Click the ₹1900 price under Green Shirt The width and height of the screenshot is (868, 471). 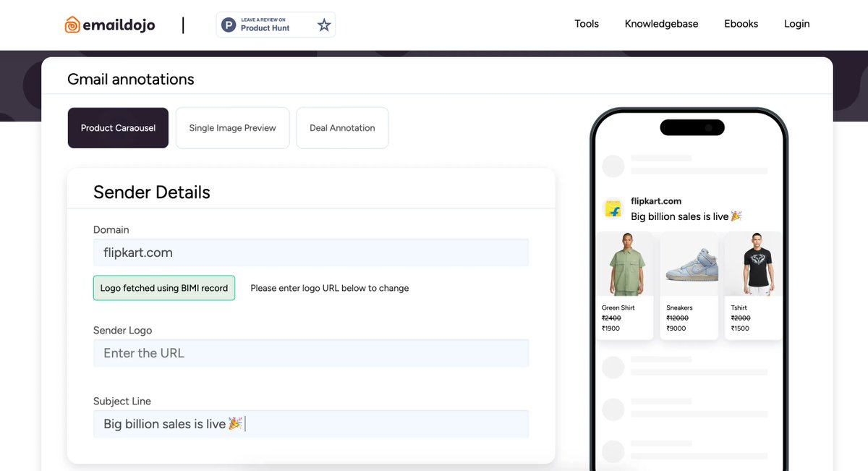(x=610, y=328)
